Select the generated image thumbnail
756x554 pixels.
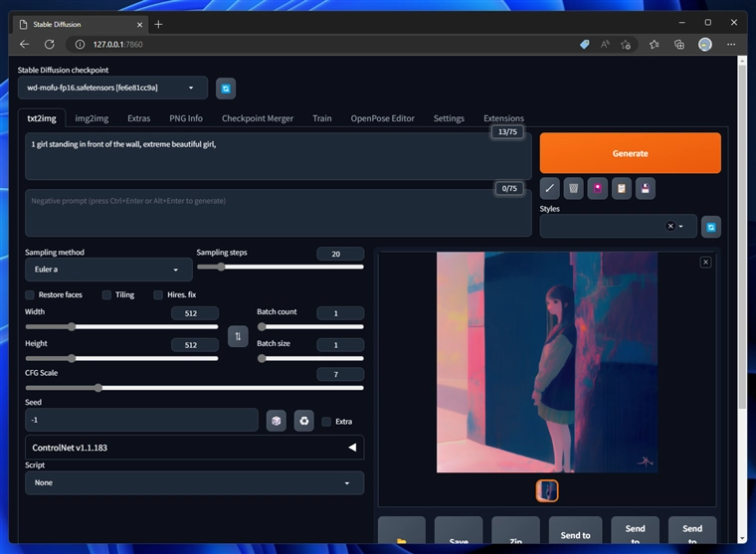coord(547,490)
